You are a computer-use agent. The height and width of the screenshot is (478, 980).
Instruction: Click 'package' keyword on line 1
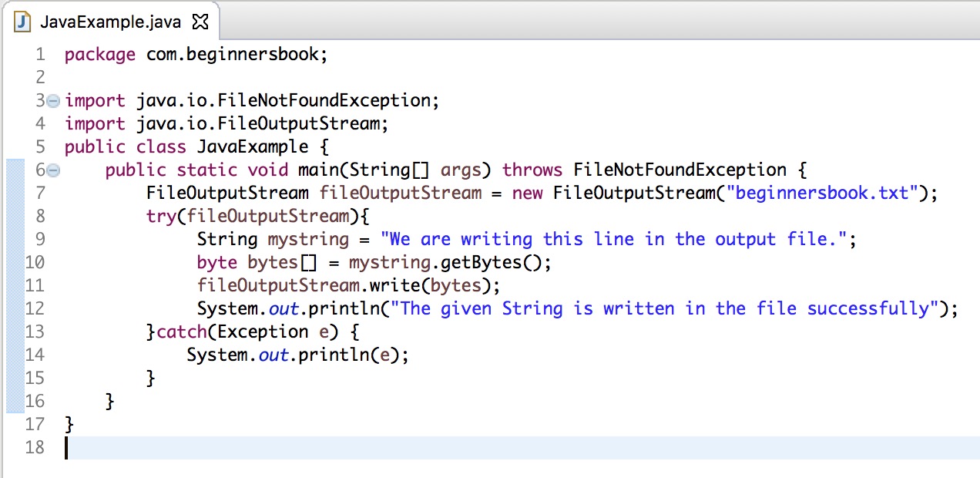100,55
